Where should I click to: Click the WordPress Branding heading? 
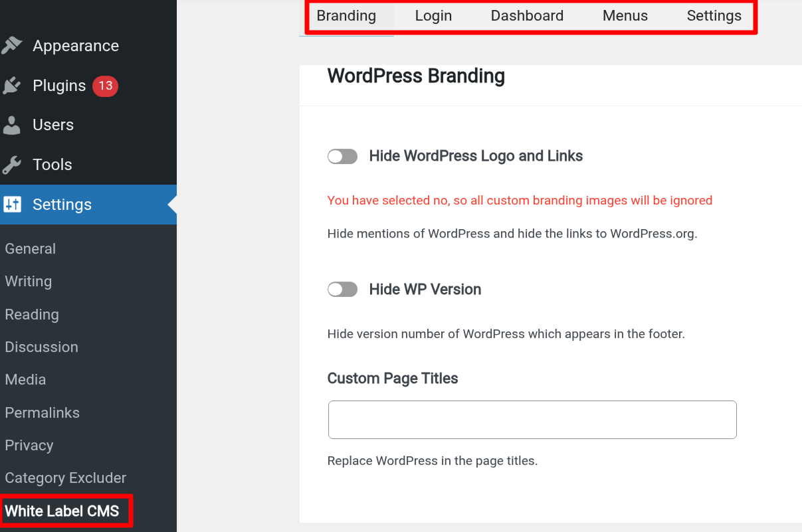(416, 76)
